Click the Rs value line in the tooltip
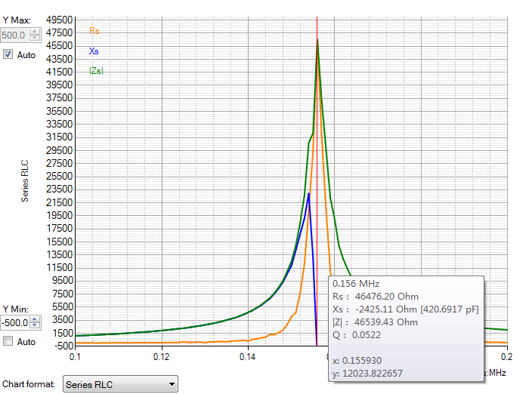 tap(376, 297)
